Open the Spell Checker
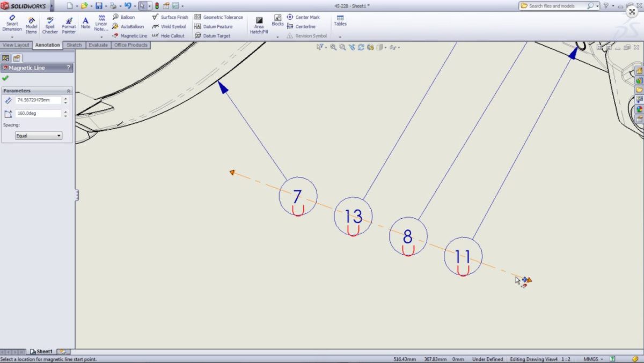 [49, 24]
